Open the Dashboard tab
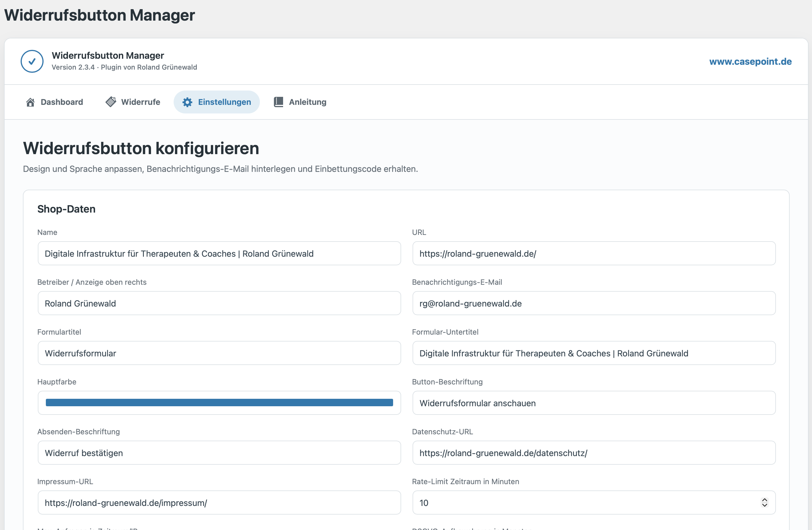This screenshot has height=530, width=812. click(55, 102)
